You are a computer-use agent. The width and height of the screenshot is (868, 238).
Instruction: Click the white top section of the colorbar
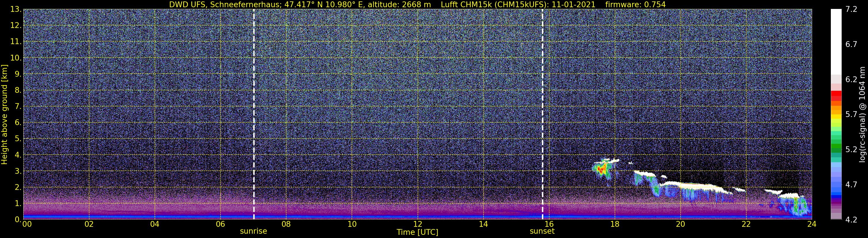tap(836, 42)
